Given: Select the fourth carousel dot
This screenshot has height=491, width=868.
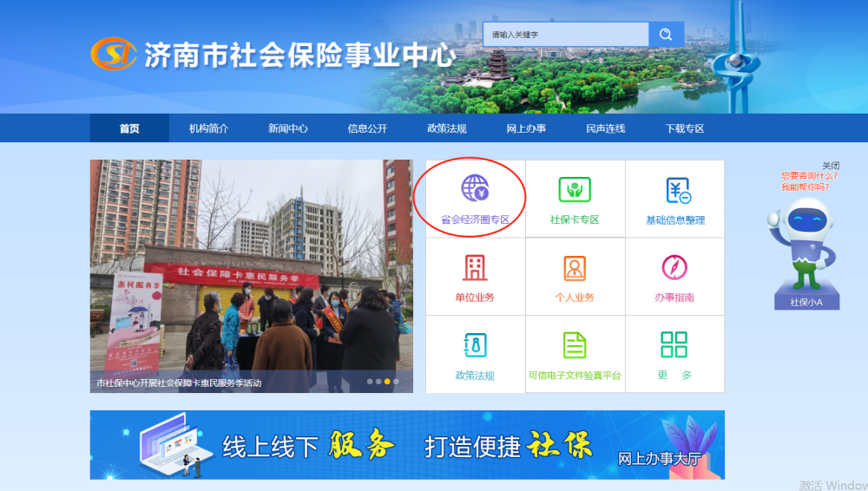Looking at the screenshot, I should (x=396, y=382).
